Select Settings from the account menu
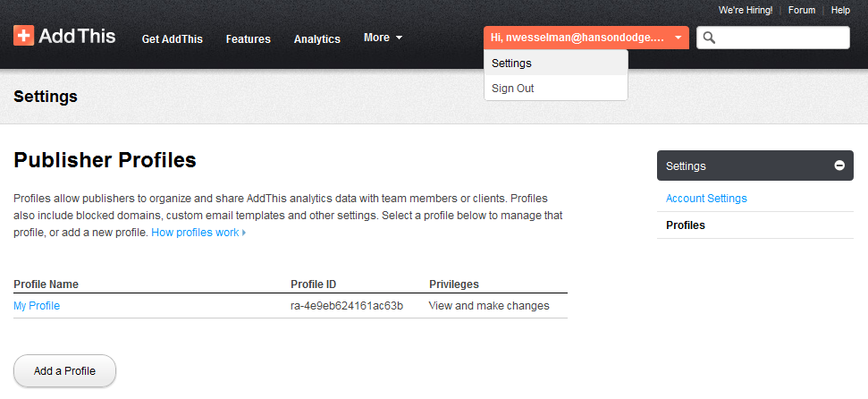This screenshot has width=868, height=399. click(511, 64)
